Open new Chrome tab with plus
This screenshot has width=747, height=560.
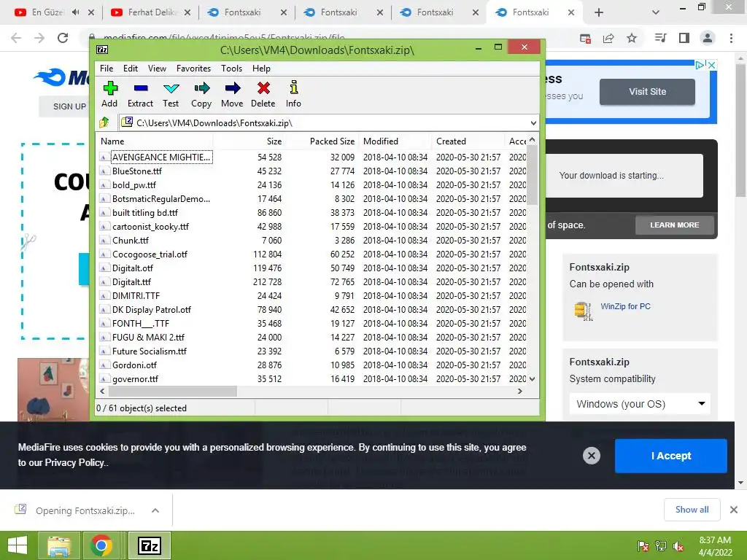click(x=599, y=12)
